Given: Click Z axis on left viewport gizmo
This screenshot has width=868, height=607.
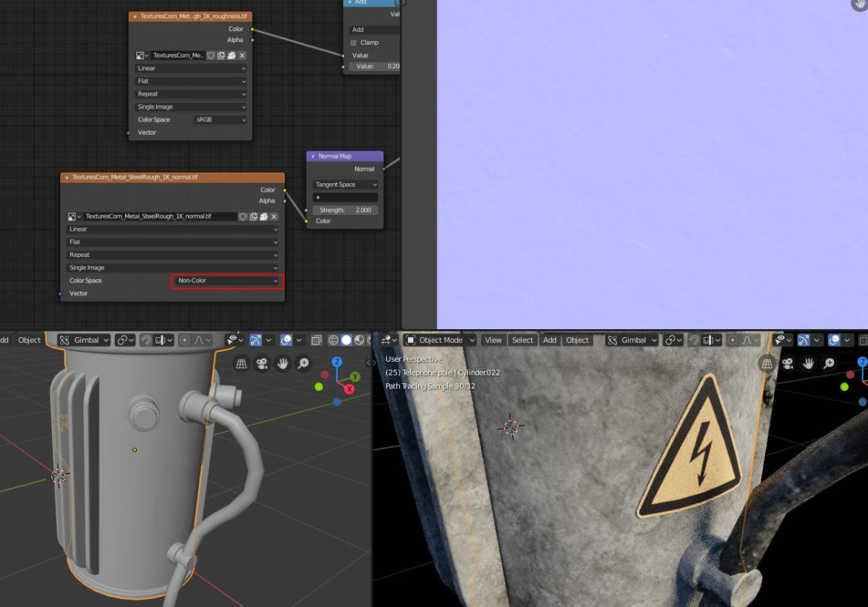Looking at the screenshot, I should 337,362.
